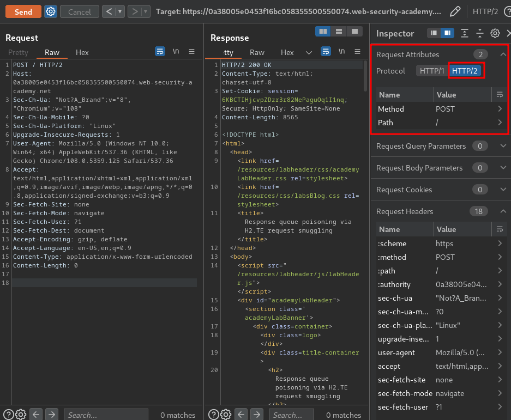This screenshot has height=420, width=511.
Task: Open the :scheme header row details
Action: 500,243
